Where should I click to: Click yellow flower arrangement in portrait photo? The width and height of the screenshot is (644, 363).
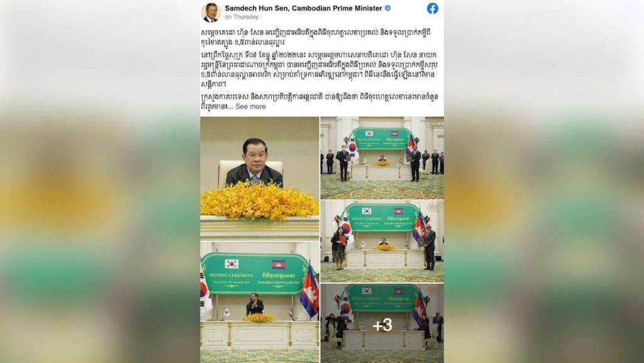click(x=258, y=201)
